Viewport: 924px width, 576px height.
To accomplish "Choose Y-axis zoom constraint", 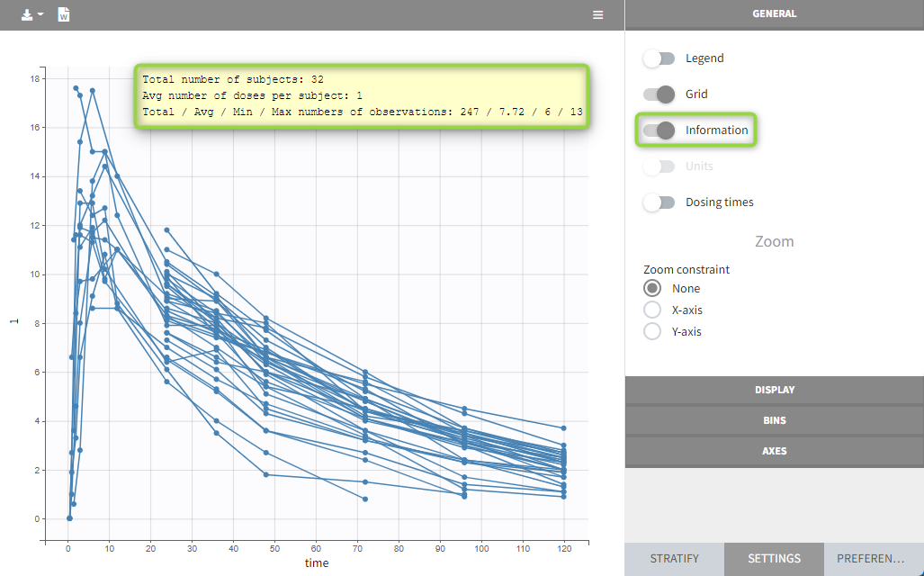I will click(652, 332).
